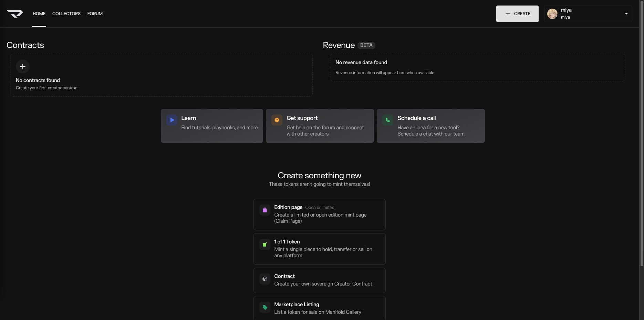Select the Edition page option
644x320 pixels.
319,214
